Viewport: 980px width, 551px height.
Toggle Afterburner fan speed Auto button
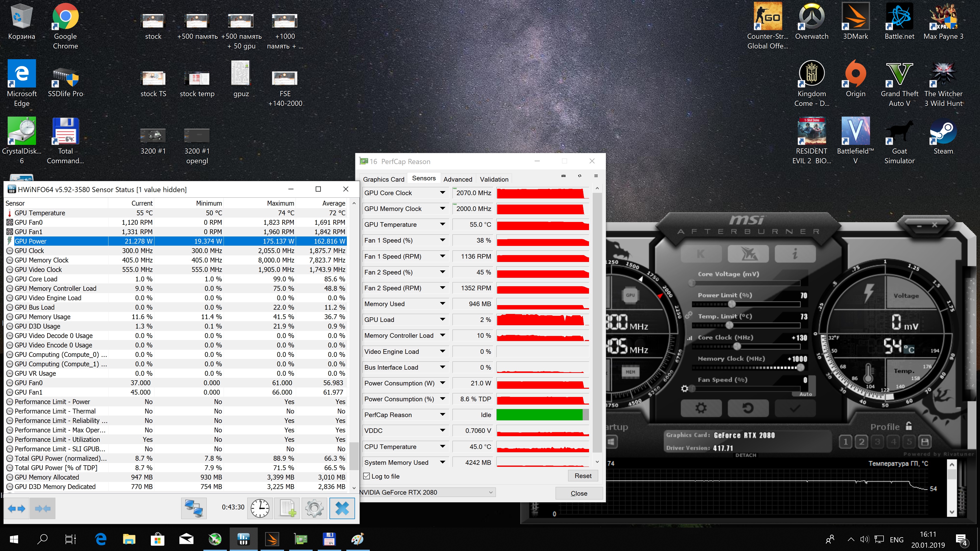805,394
